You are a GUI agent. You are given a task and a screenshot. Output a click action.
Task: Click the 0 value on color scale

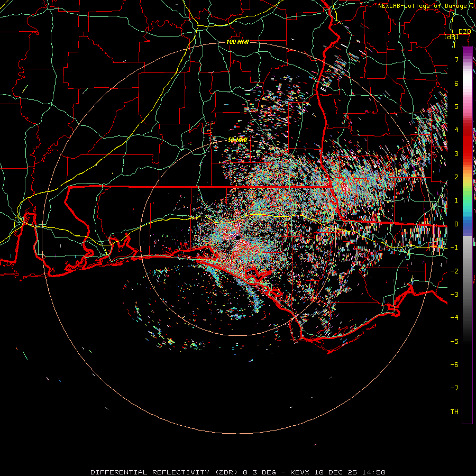coord(456,224)
